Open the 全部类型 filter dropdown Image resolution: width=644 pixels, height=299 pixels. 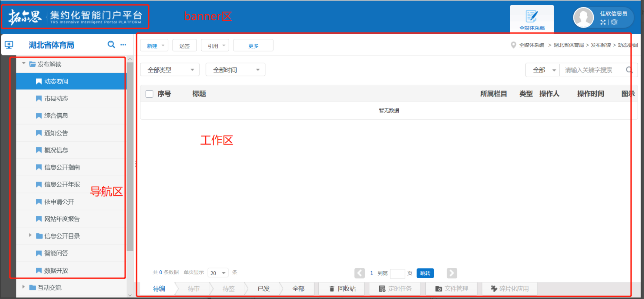[x=170, y=70]
